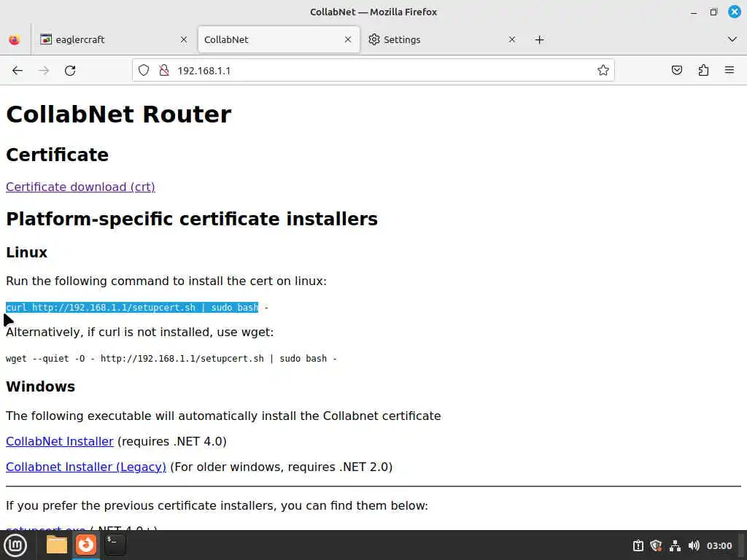This screenshot has width=747, height=560.
Task: Click the insecure connection padlock icon
Action: click(164, 71)
